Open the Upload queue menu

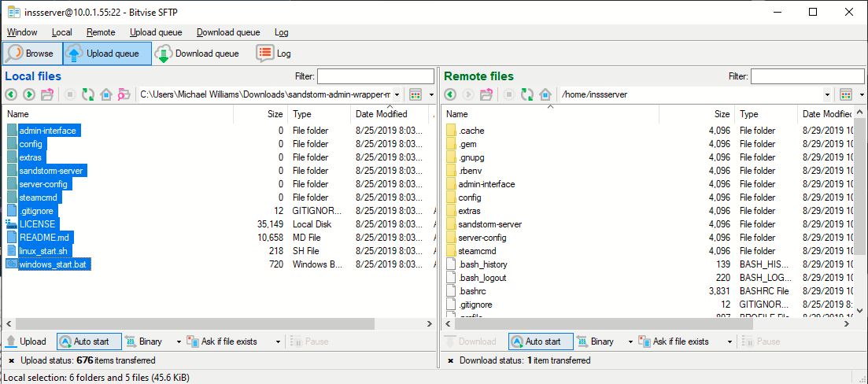pos(156,32)
